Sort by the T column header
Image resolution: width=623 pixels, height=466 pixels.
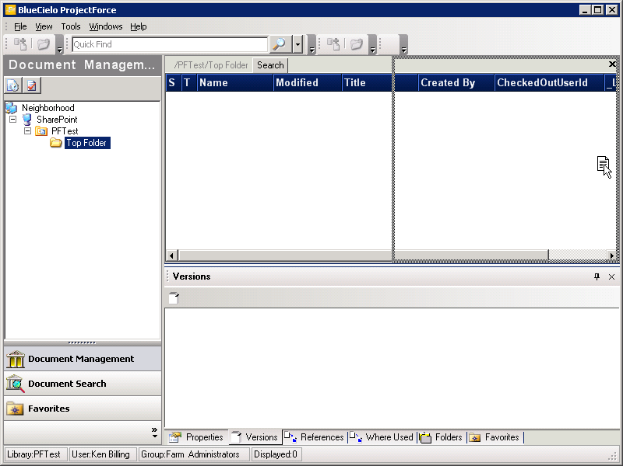point(188,83)
